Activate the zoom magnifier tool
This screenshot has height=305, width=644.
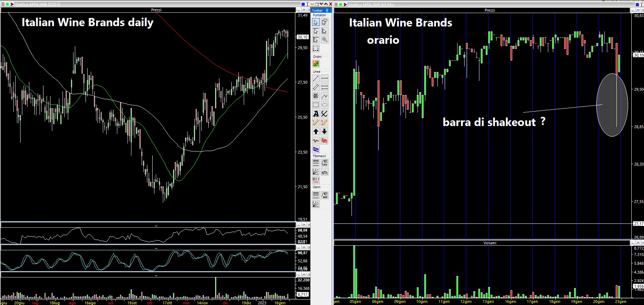(x=325, y=40)
